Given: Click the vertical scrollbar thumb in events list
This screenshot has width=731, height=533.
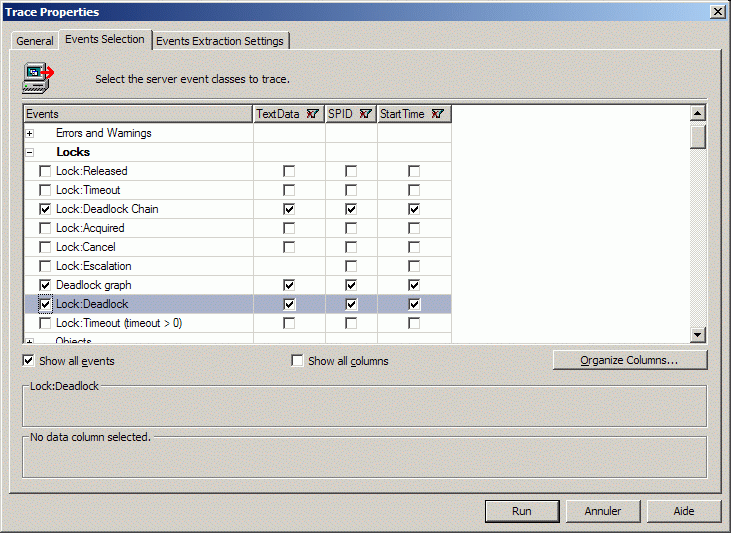Looking at the screenshot, I should tap(698, 136).
